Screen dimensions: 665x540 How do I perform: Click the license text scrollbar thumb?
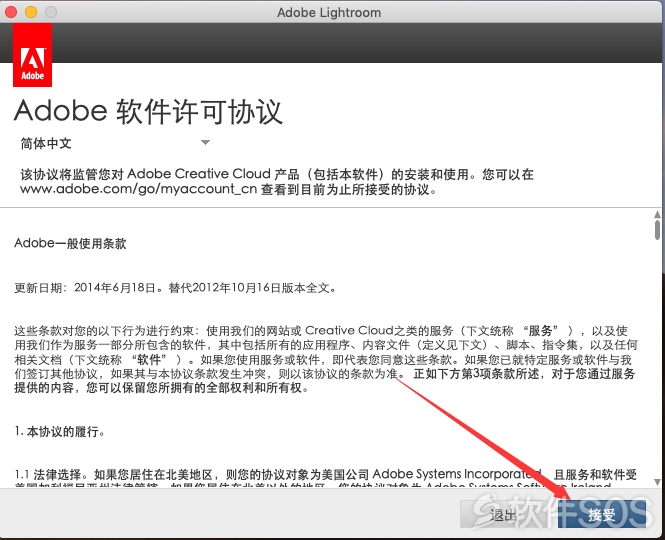point(657,230)
